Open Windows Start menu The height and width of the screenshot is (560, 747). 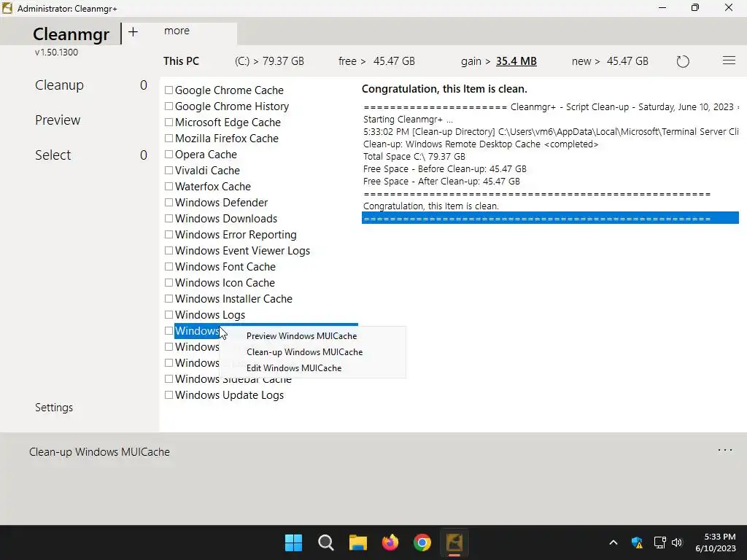tap(293, 542)
